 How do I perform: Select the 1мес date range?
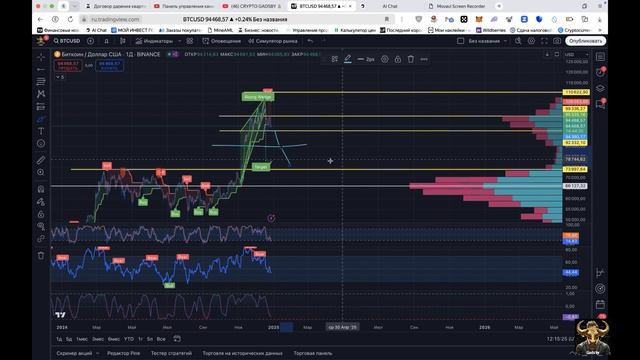tap(82, 339)
